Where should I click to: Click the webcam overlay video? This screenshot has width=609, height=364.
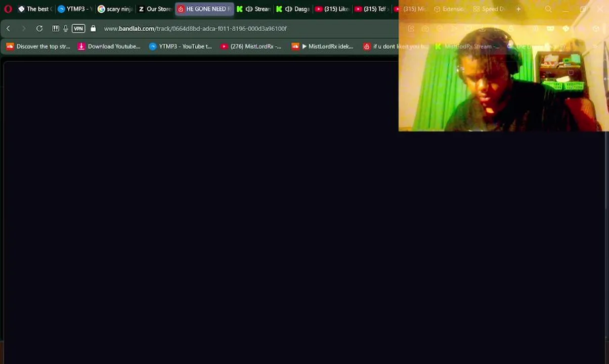(503, 66)
